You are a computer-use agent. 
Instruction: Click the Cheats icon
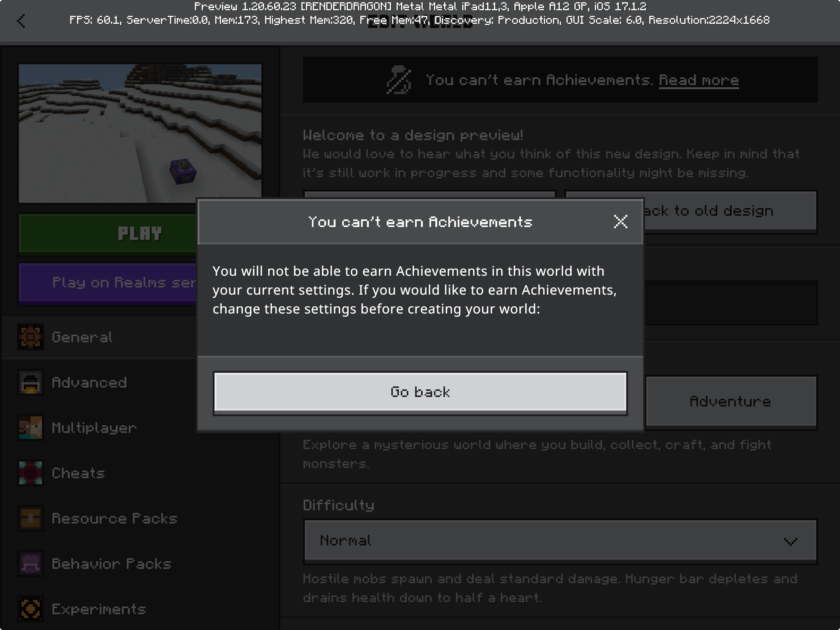coord(30,473)
